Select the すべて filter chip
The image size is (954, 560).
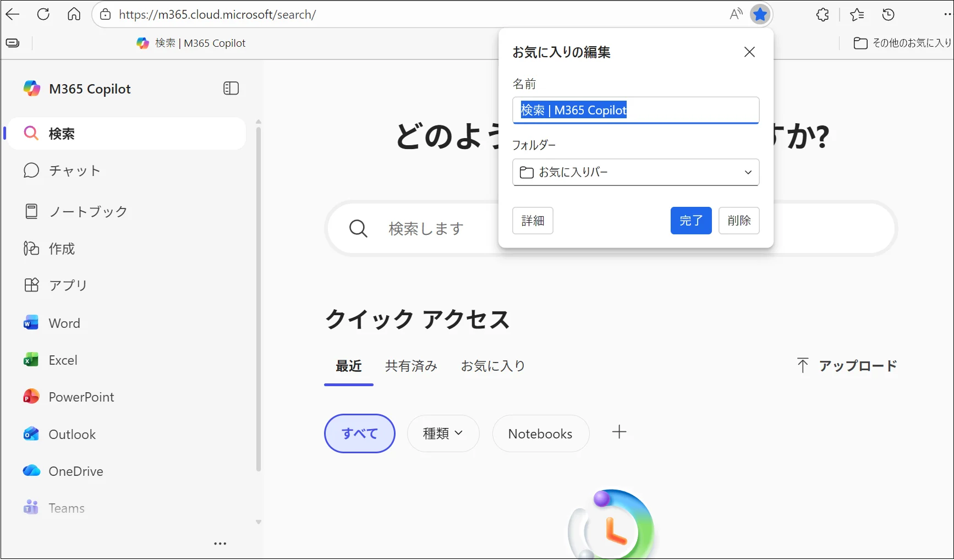360,433
